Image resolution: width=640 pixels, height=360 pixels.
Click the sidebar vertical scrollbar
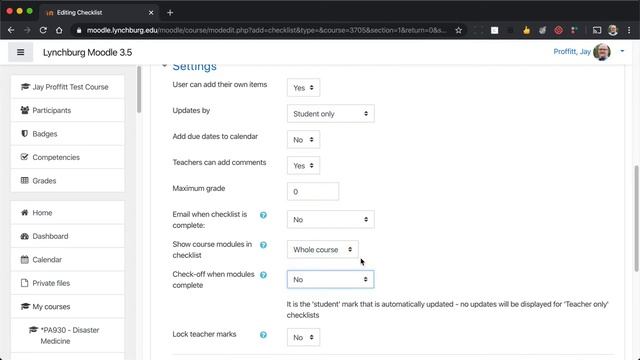[x=139, y=89]
